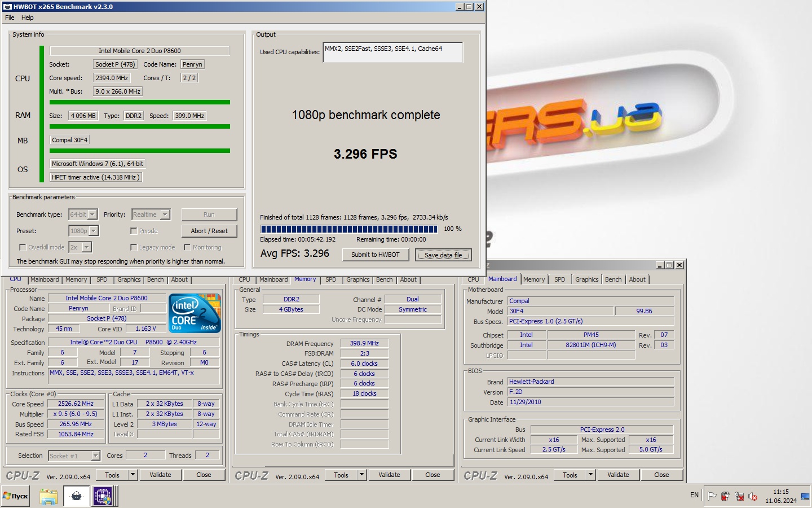
Task: Click the 82801IM (ICH9-M) southbridge value
Action: (x=591, y=345)
